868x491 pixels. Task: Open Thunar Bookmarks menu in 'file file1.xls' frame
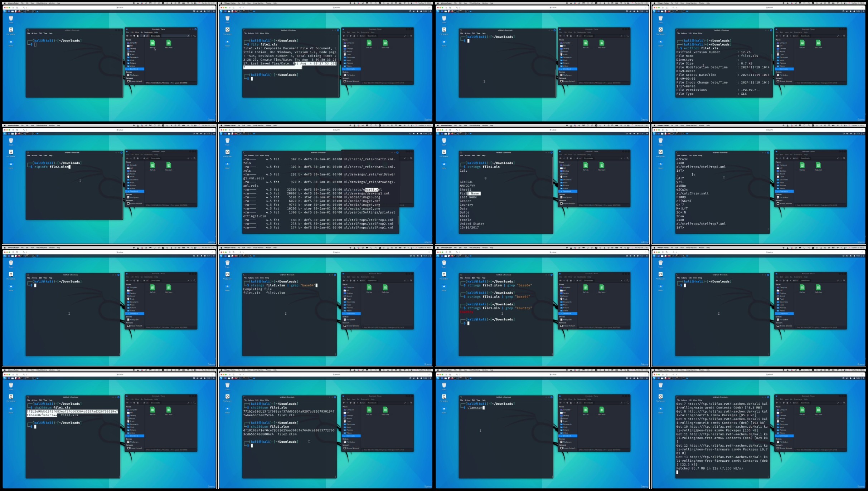coord(365,32)
